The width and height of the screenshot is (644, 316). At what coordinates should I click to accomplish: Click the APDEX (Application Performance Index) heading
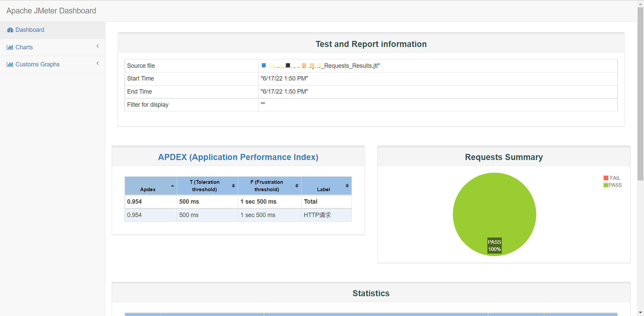238,157
